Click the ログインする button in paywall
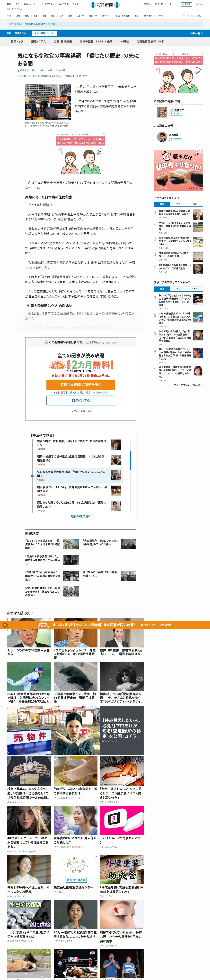Viewport: 210px width, 980px height. (81, 400)
